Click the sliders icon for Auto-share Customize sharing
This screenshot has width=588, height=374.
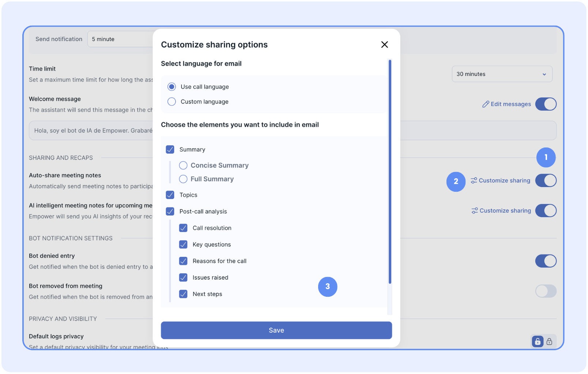[x=474, y=181]
